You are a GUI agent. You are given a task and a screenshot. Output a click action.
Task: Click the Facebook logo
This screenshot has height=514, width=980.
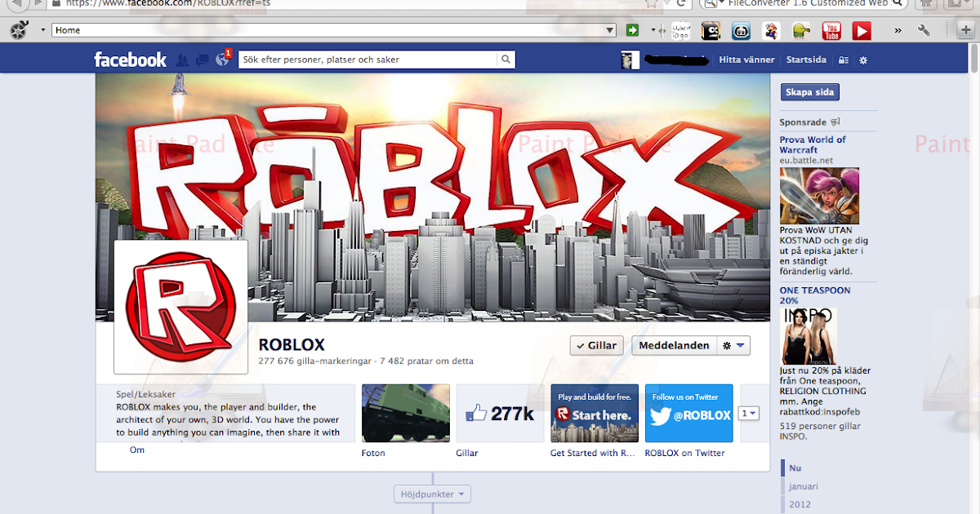point(130,60)
